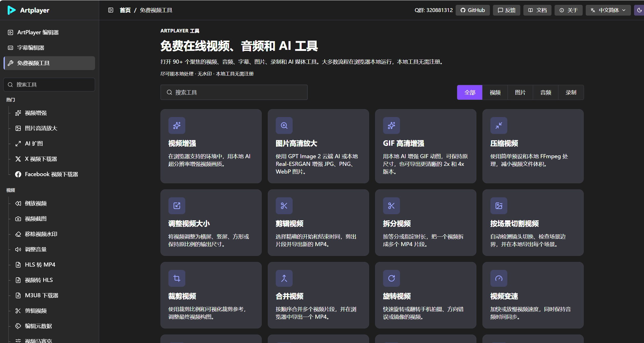Viewport: 644px width, 343px height.
Task: Toggle the dark mode moon icon
Action: click(x=639, y=10)
